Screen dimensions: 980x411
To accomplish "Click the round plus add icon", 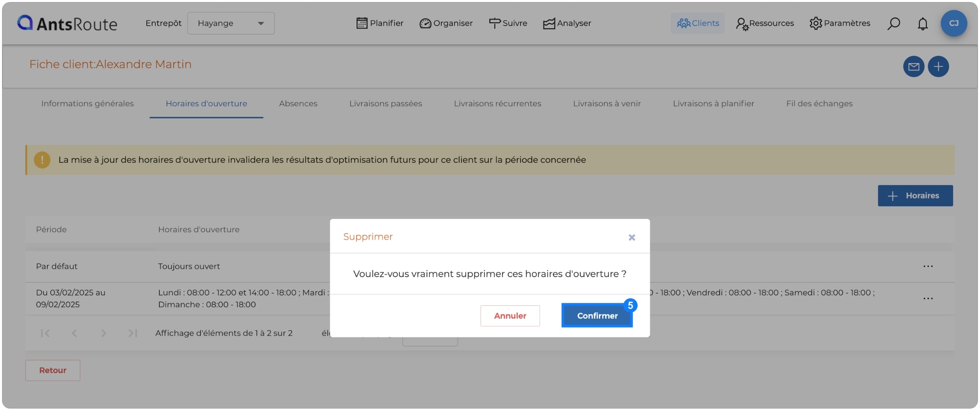I will [x=938, y=66].
